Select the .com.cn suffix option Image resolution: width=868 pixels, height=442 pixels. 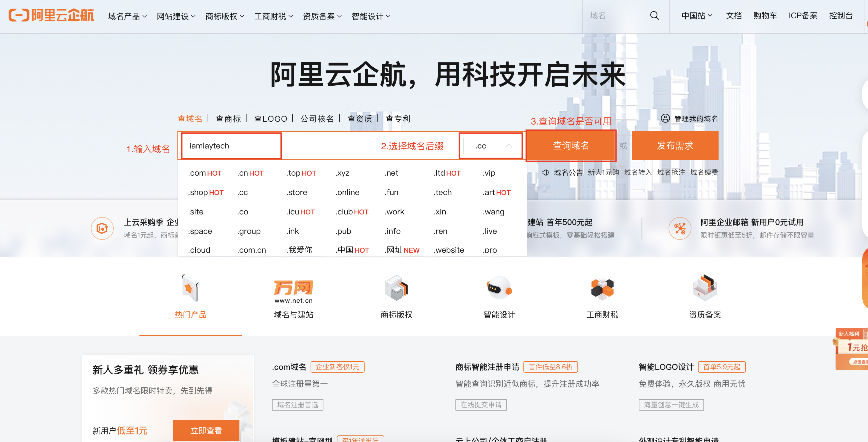click(251, 250)
